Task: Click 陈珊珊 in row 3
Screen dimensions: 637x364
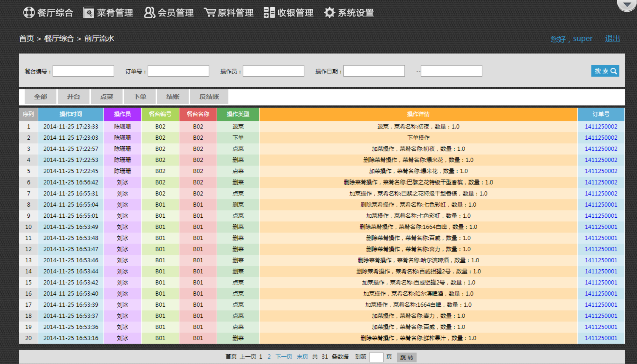Action: coord(123,149)
